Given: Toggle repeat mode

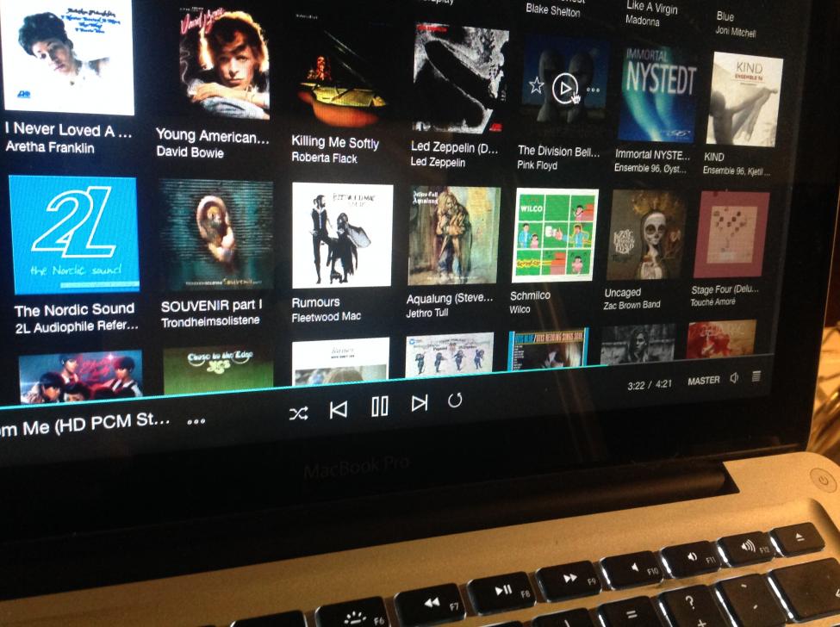Looking at the screenshot, I should [x=455, y=400].
